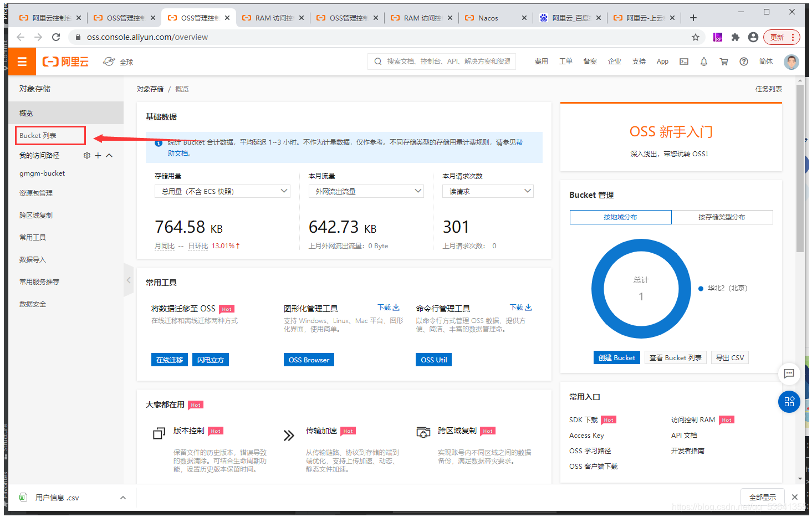Bookmark this page with star icon
812x517 pixels.
click(696, 37)
